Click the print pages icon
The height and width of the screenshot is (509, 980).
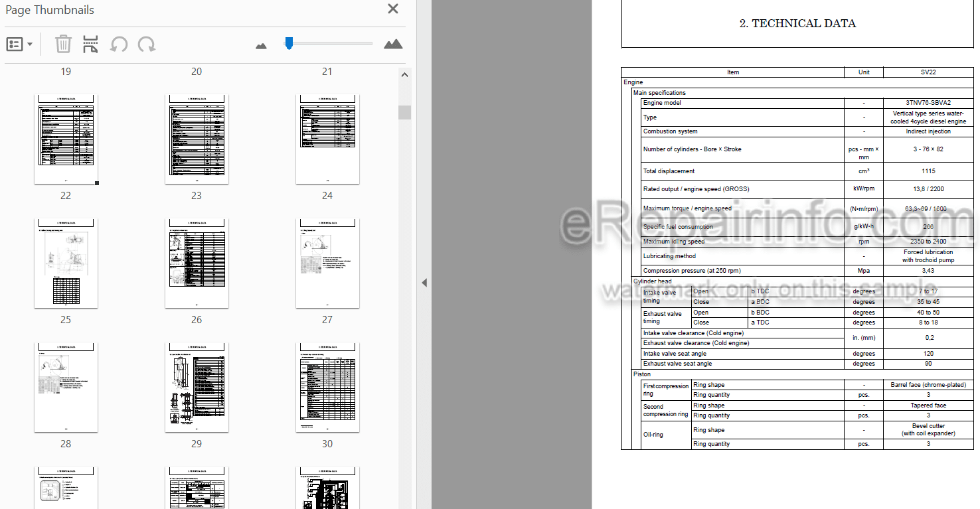pos(90,44)
